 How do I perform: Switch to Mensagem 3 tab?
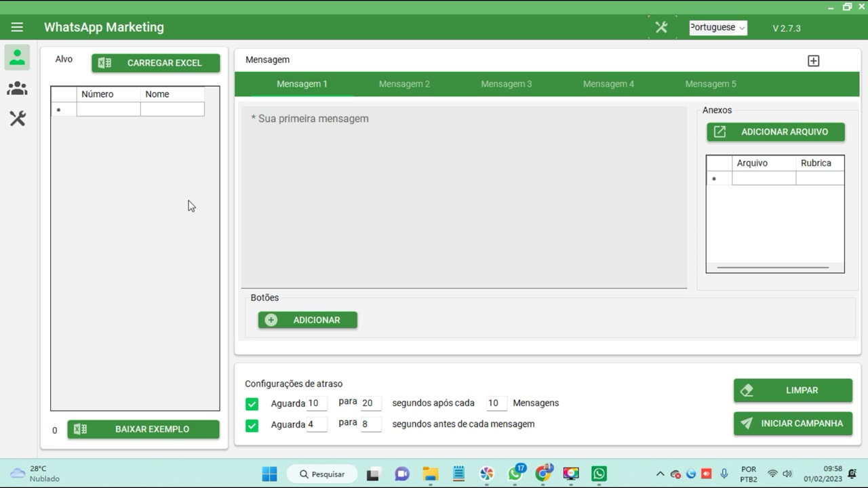pos(507,84)
